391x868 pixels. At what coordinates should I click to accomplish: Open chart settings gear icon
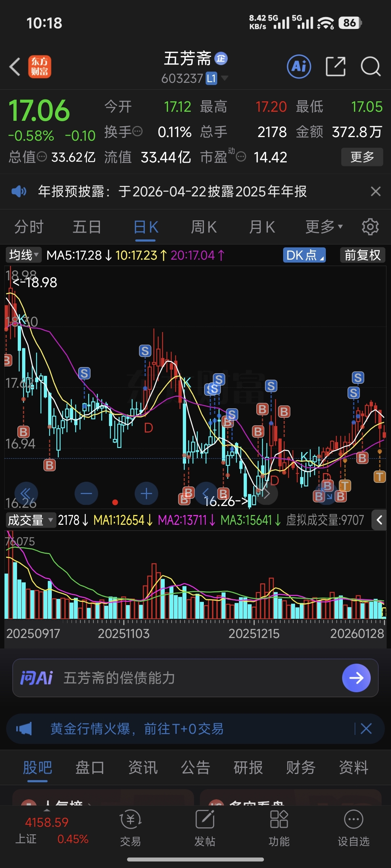(x=370, y=227)
